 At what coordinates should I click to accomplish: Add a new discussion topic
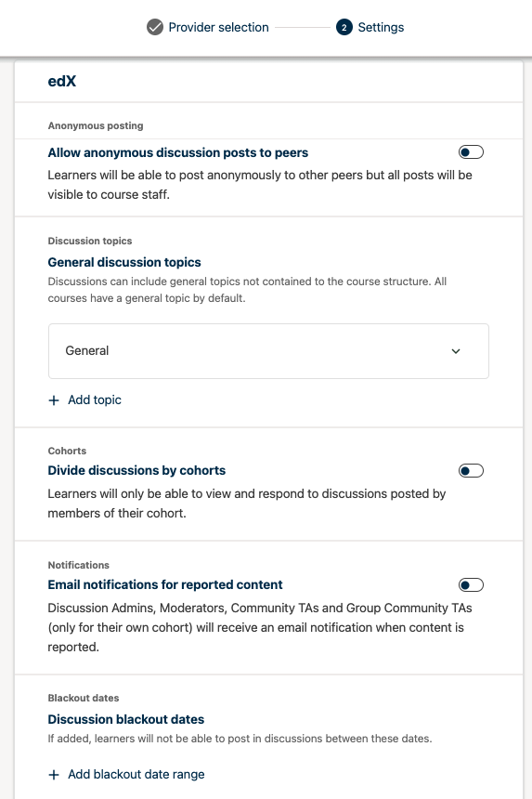[x=95, y=400]
